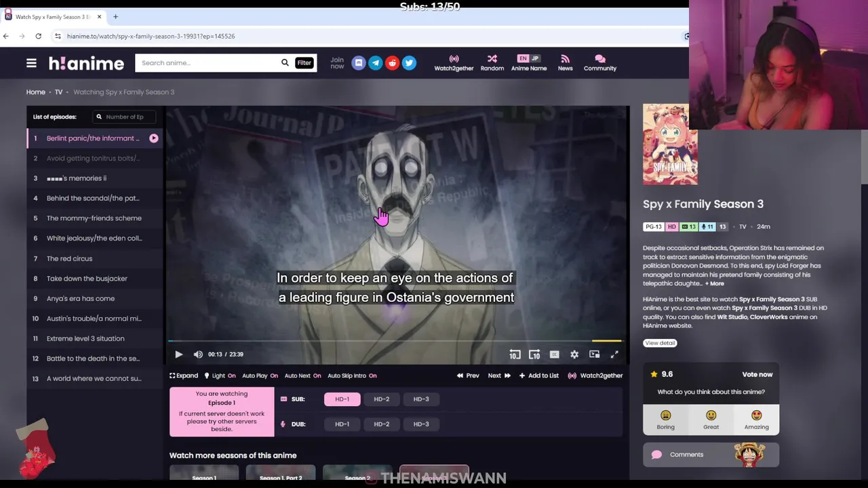Open the Telegram join icon

tap(375, 63)
